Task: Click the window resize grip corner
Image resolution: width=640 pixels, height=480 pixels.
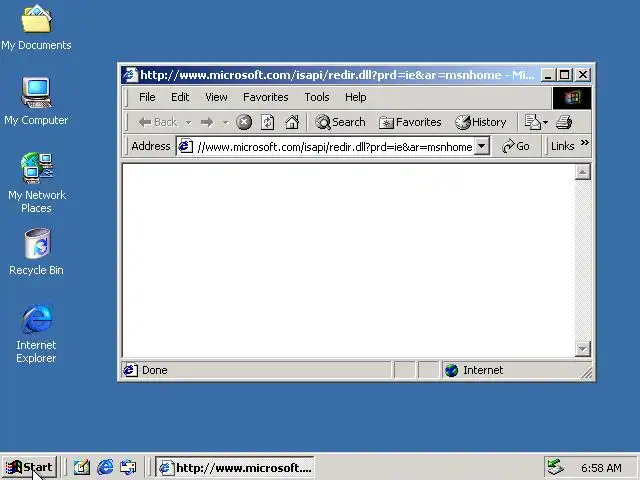Action: (x=587, y=373)
